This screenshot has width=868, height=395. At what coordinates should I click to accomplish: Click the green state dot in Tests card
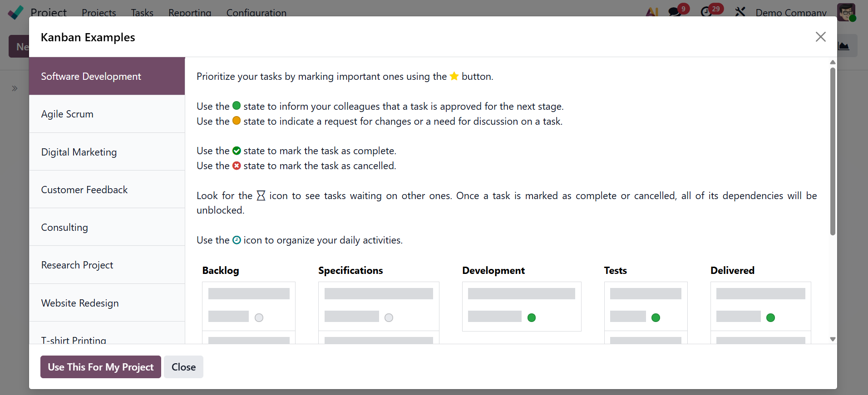[656, 317]
